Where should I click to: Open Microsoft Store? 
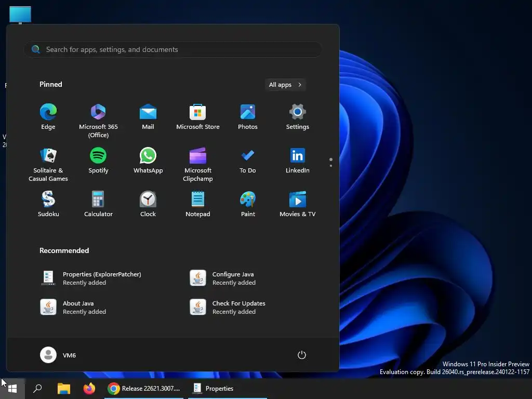point(198,117)
